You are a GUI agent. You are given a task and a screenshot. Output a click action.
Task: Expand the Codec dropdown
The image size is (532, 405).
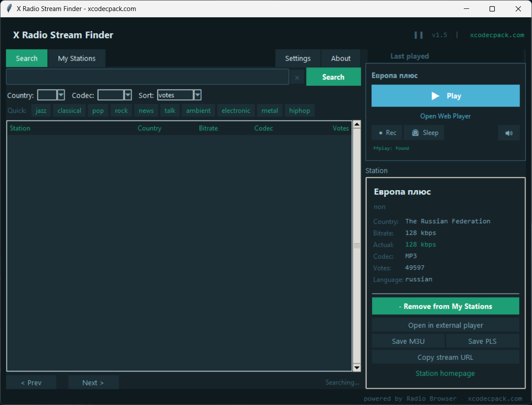[128, 95]
